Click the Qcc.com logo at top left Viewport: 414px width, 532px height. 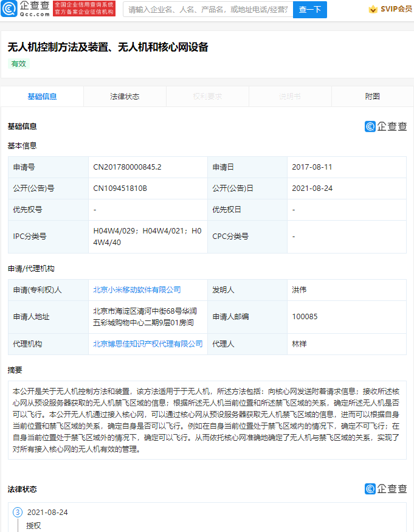tap(26, 9)
